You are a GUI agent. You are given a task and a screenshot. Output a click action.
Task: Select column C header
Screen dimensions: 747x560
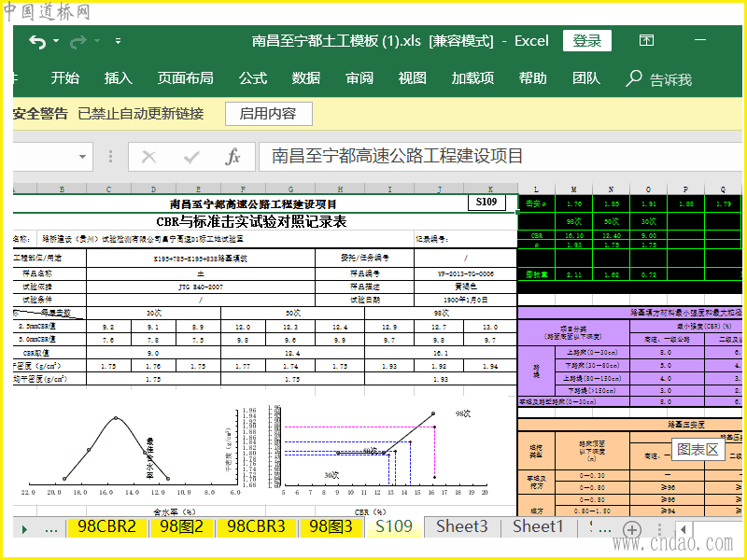[108, 189]
